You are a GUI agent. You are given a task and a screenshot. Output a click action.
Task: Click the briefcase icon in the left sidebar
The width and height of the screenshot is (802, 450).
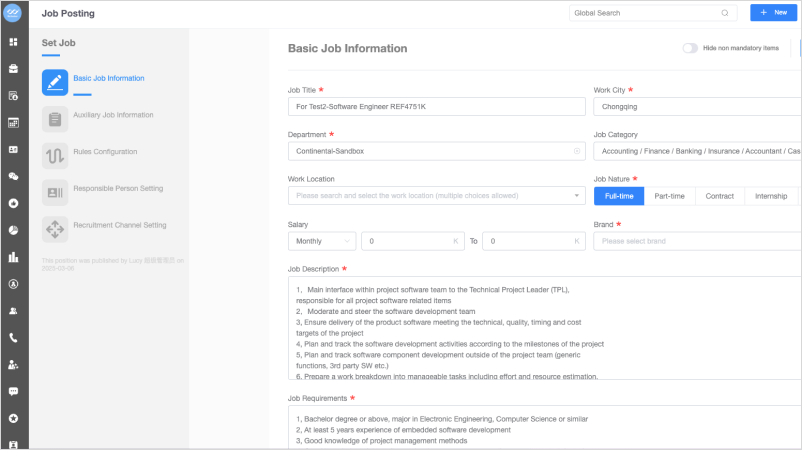(x=13, y=69)
